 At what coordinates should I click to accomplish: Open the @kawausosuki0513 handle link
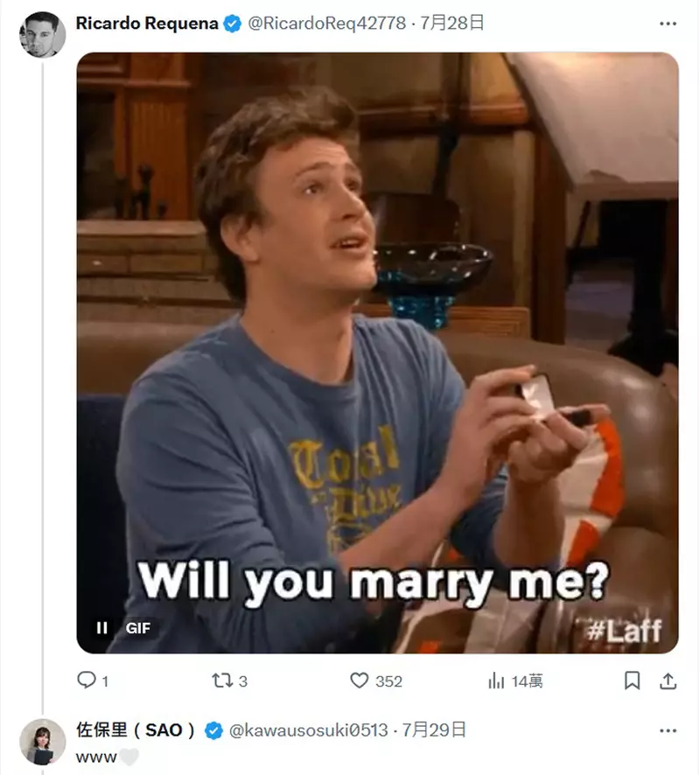309,730
